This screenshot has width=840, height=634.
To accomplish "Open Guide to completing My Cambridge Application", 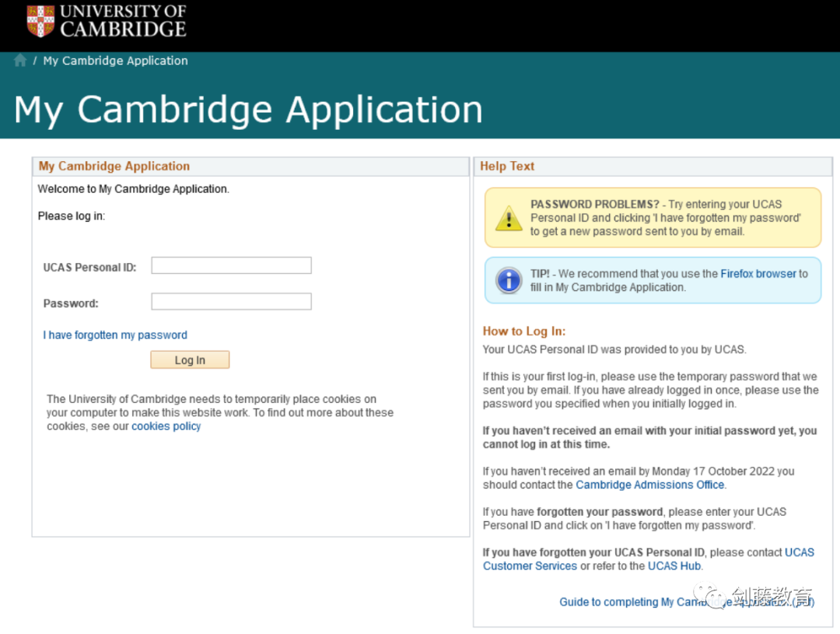I will tap(687, 602).
